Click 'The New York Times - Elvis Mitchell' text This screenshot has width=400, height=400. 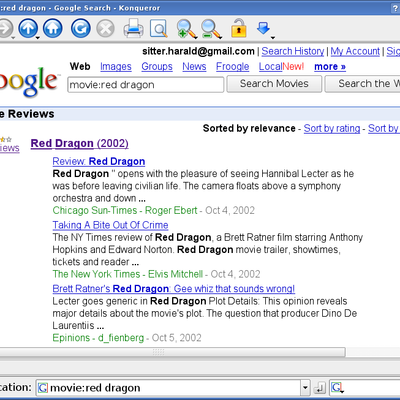pos(128,274)
